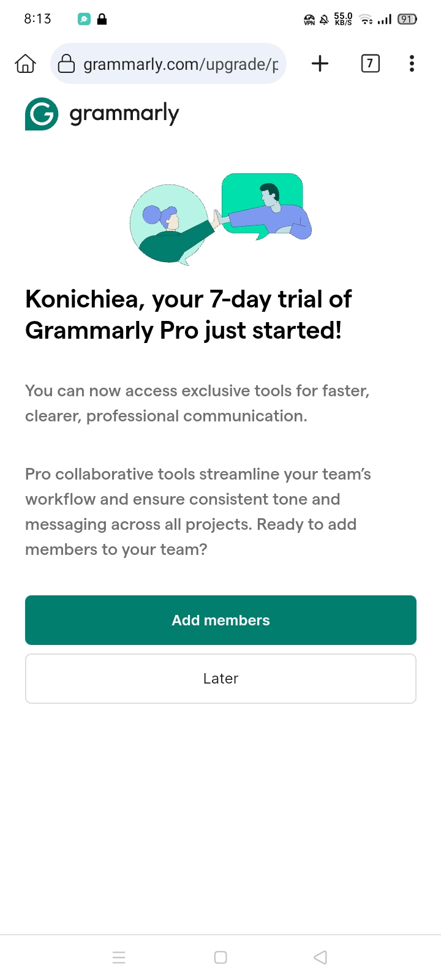Tap the battery level indicator
441x980 pixels.
click(407, 20)
